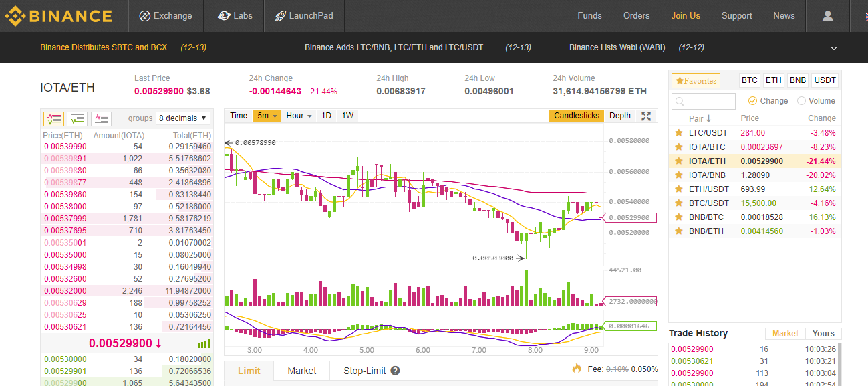868x386 pixels.
Task: Select the order book both-sides view icon
Action: click(x=53, y=119)
